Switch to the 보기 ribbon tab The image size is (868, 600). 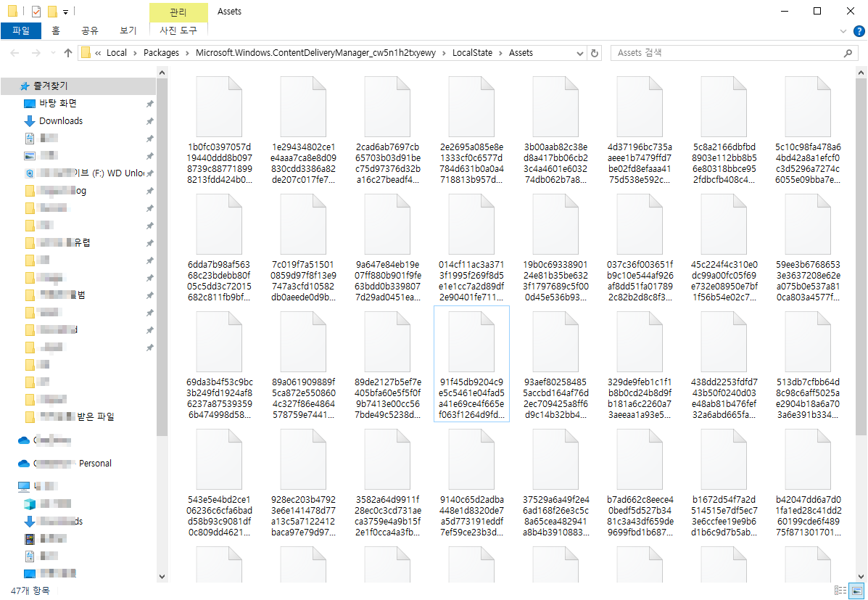pos(128,30)
